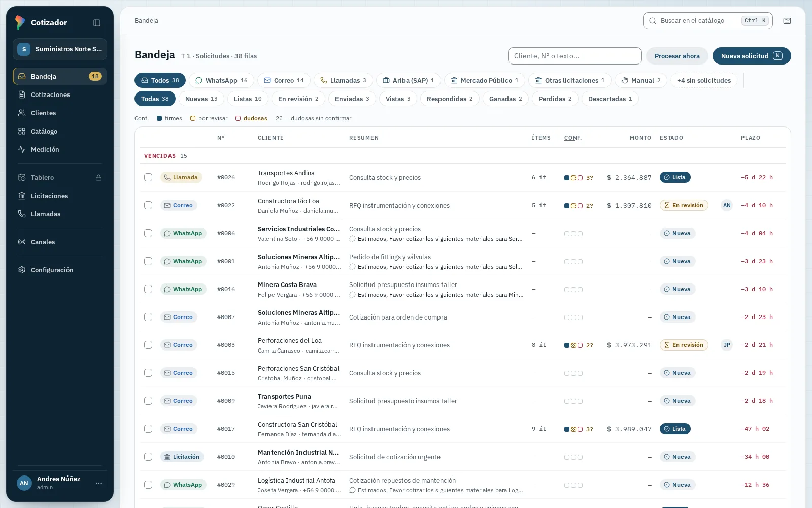Click the Llamada channel badge on row #0026

coord(181,177)
